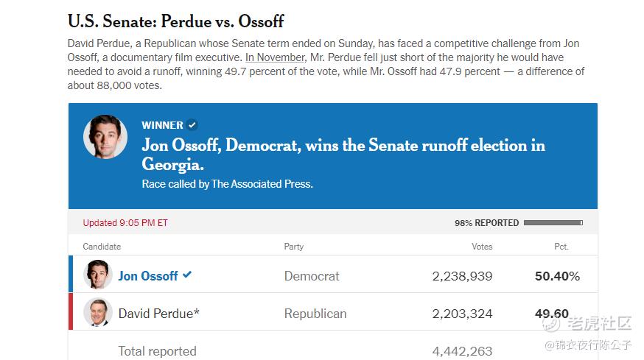Viewport: 644px width, 360px height.
Task: Click the "Updated 9:05 PM ET" timestamp
Action: [125, 223]
